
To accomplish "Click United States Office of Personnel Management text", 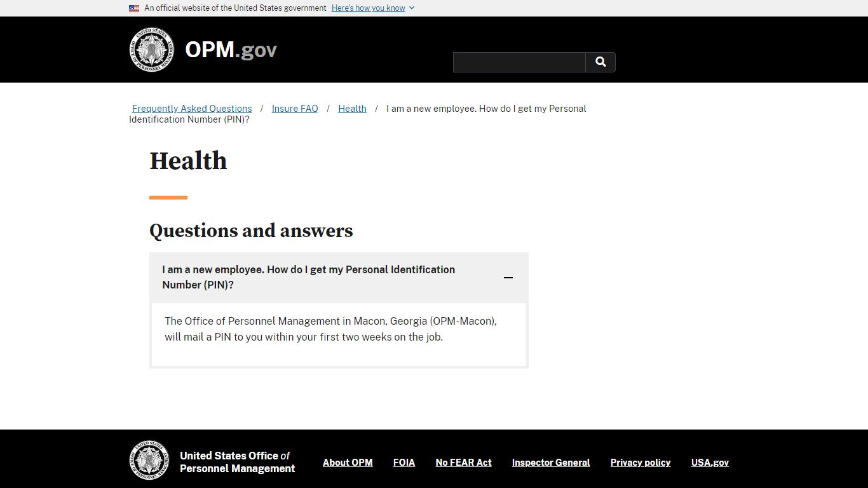I will 238,462.
